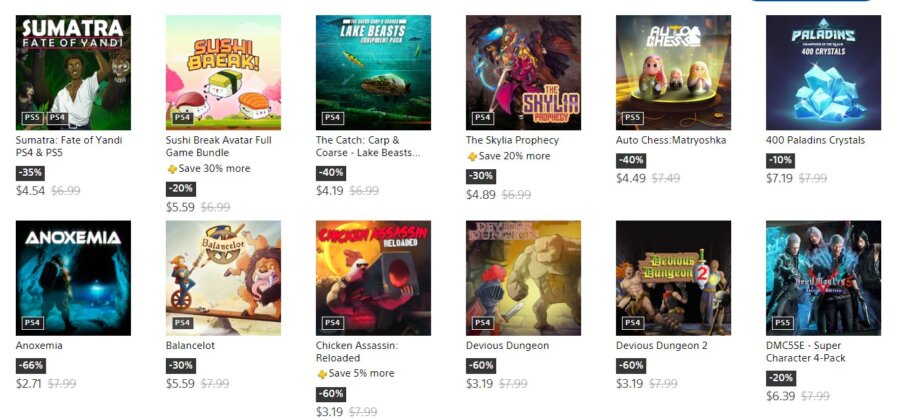The image size is (899, 420).
Task: Click the PS Plus icon under Sushi Break
Action: point(172,169)
